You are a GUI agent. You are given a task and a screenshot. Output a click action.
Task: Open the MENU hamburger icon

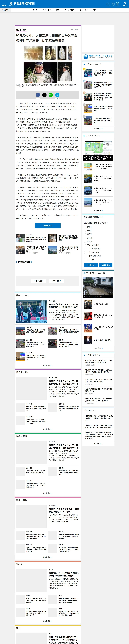click(x=4, y=4)
